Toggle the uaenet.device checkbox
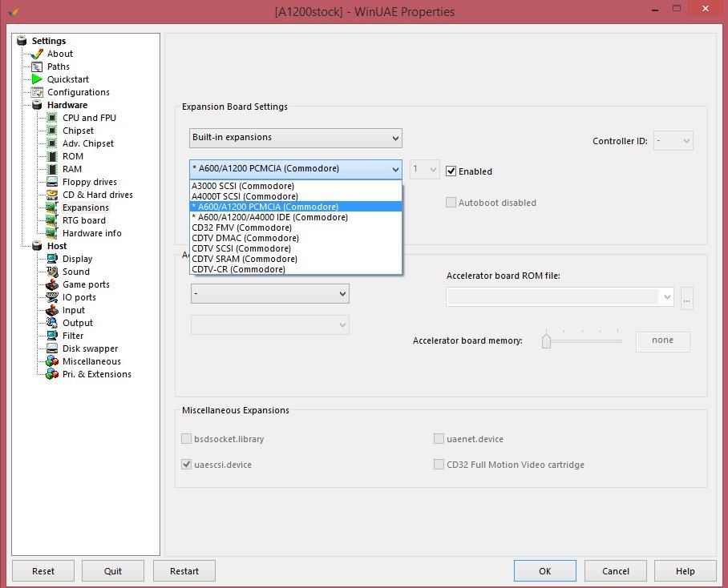Screen dimensions: 728x588 439,439
